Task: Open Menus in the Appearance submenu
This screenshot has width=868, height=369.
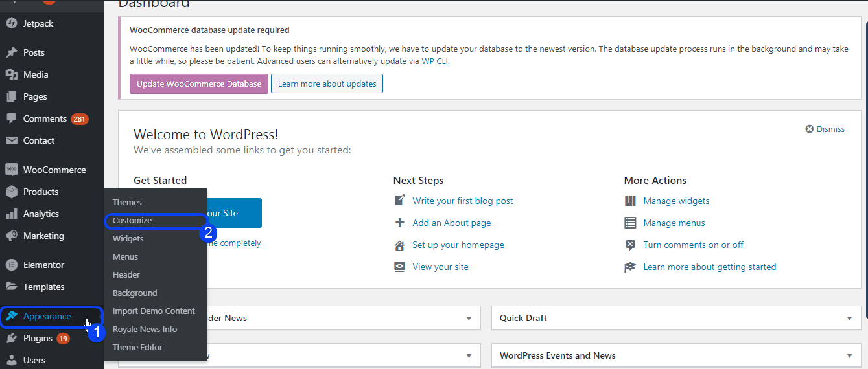Action: (x=125, y=256)
